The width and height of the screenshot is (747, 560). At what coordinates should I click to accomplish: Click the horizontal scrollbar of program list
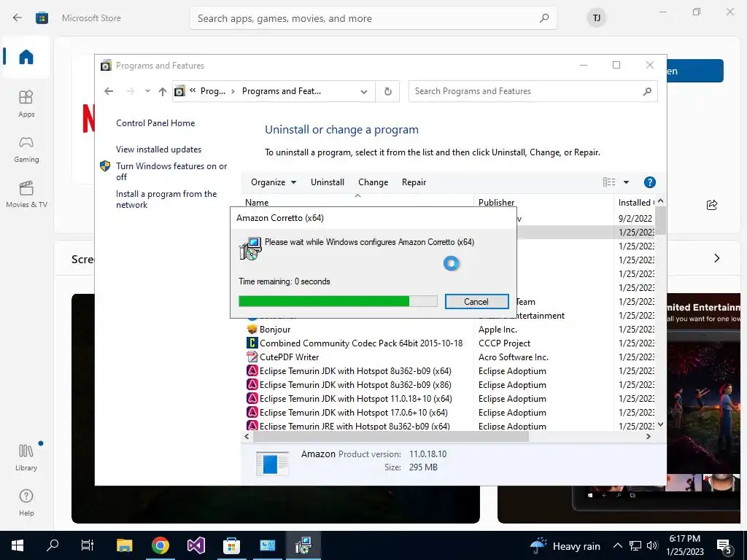point(391,436)
